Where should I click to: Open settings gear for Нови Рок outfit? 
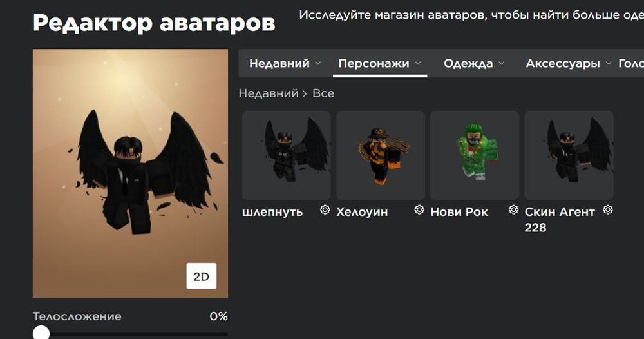(x=513, y=210)
